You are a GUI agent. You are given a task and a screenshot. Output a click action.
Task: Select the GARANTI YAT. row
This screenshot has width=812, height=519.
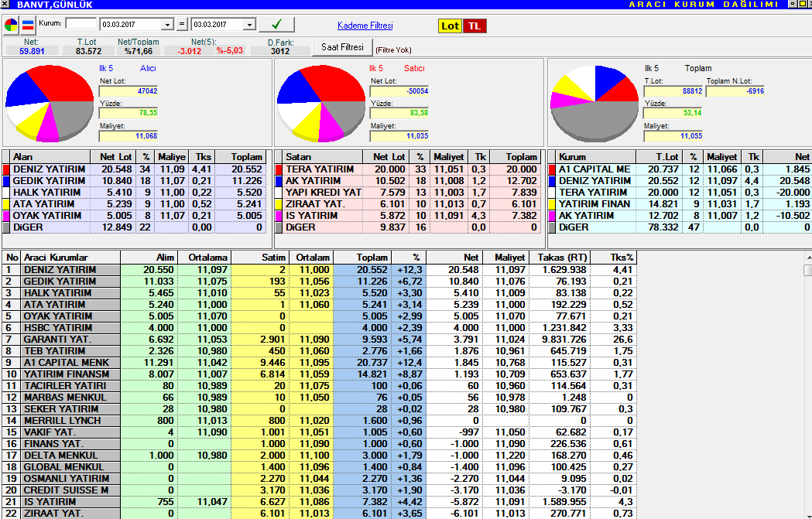pos(320,340)
